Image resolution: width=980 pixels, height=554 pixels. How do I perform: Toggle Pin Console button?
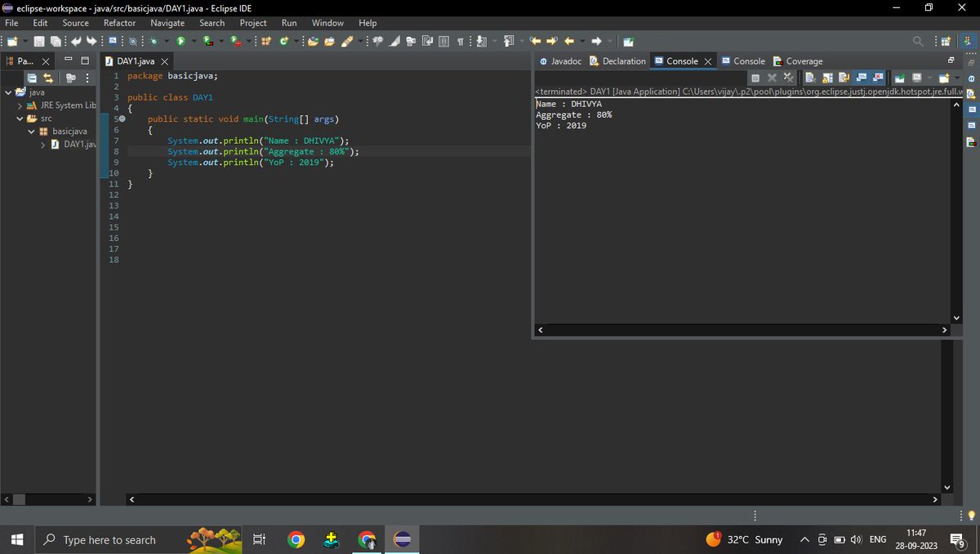(899, 78)
